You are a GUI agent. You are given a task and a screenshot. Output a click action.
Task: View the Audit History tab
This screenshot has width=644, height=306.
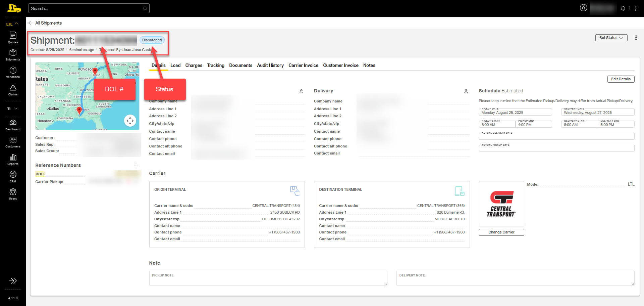point(270,65)
